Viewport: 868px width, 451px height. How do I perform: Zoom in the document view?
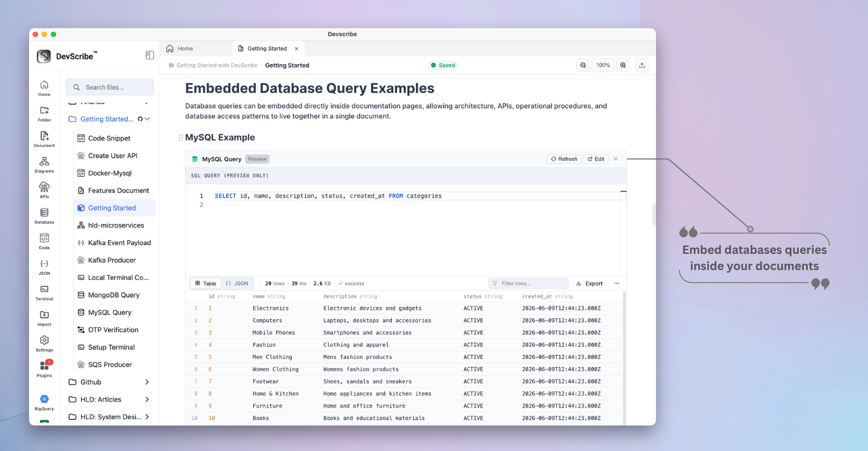[x=623, y=65]
